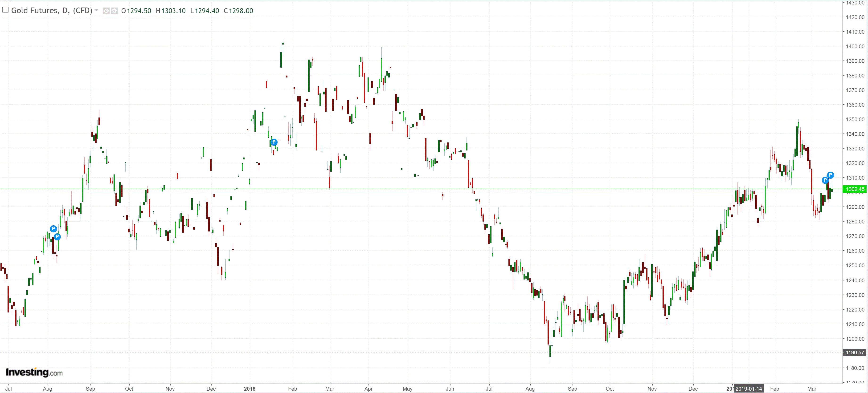Open chart settings gear icon
This screenshot has height=393, width=868.
pyautogui.click(x=114, y=11)
